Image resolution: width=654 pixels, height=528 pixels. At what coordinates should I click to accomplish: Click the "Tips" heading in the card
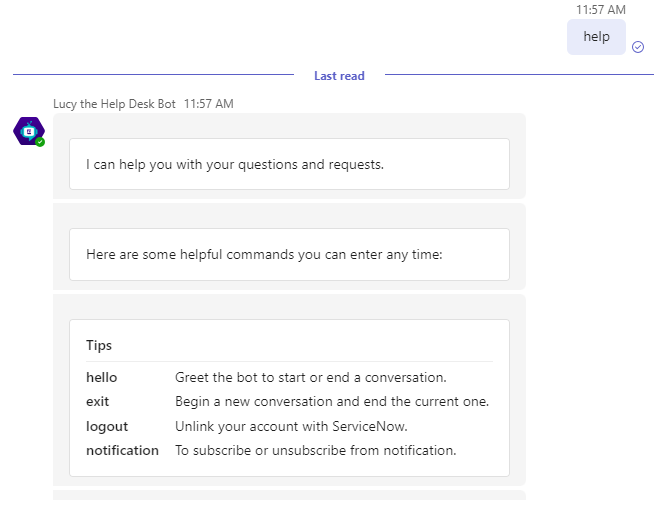99,345
